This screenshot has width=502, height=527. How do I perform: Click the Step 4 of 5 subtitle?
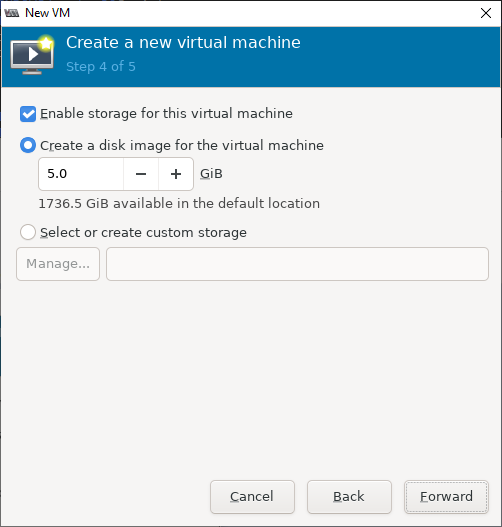pos(101,67)
